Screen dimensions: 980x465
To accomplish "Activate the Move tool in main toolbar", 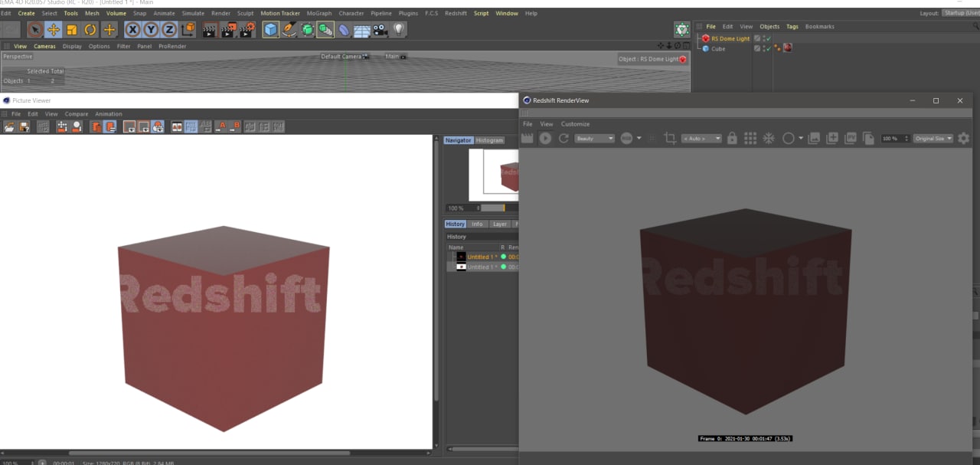I will click(54, 30).
